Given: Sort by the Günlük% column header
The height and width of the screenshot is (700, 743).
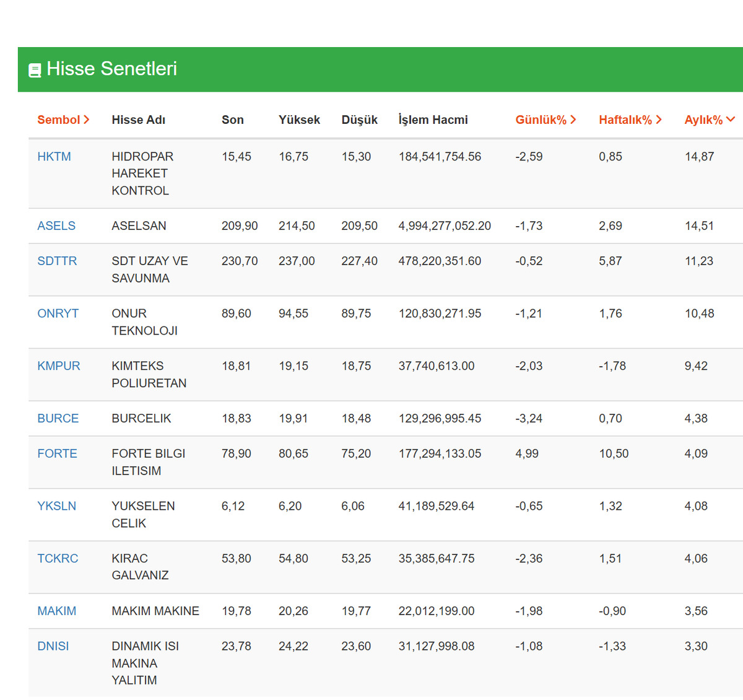Looking at the screenshot, I should pyautogui.click(x=545, y=120).
